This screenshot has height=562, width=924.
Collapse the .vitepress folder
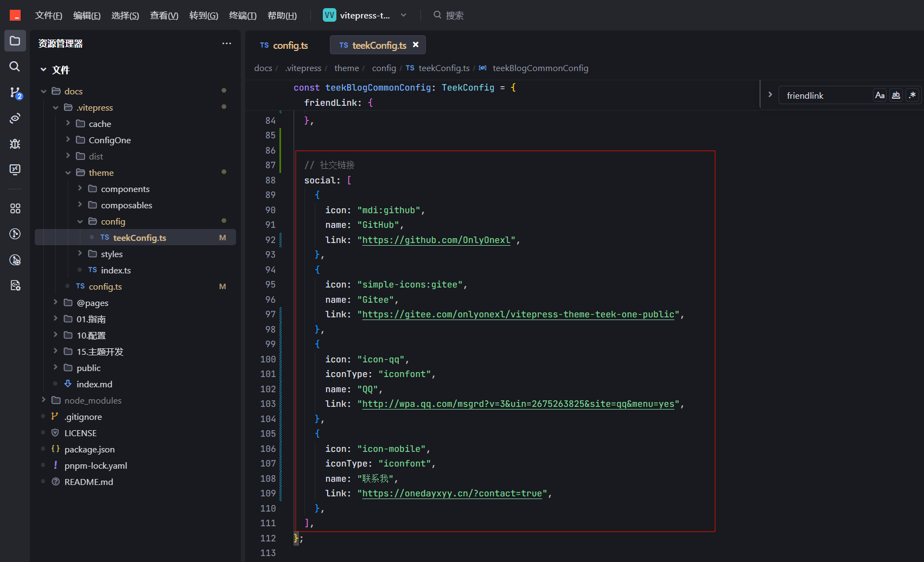pos(55,107)
